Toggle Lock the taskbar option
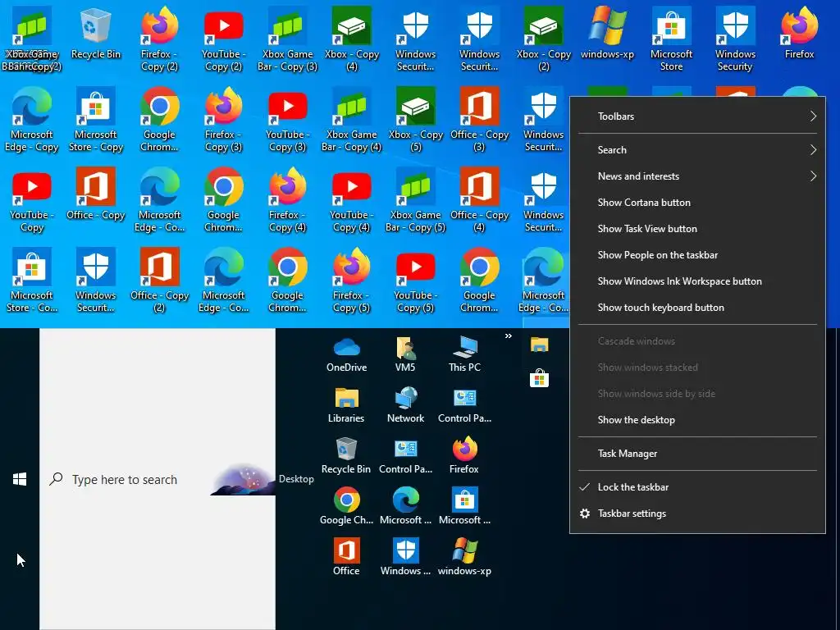Viewport: 840px width, 630px height. (697, 487)
